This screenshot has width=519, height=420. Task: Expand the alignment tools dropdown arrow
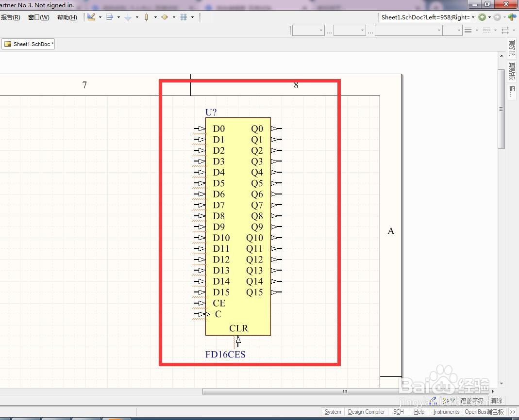tap(118, 17)
